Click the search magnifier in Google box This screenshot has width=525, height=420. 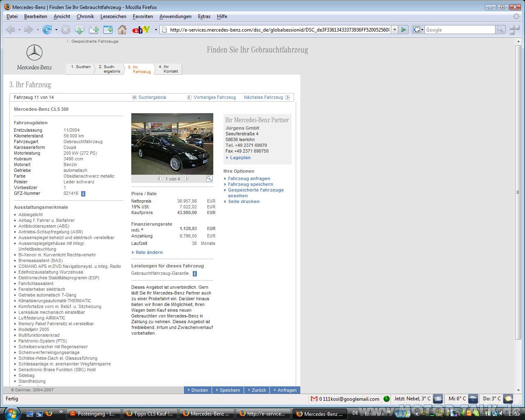500,30
